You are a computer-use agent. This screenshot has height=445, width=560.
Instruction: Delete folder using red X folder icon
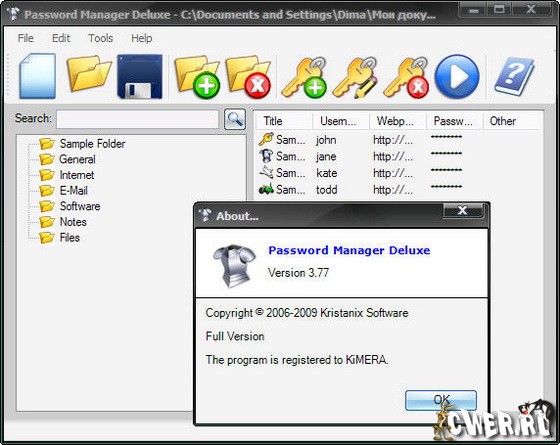(x=248, y=76)
